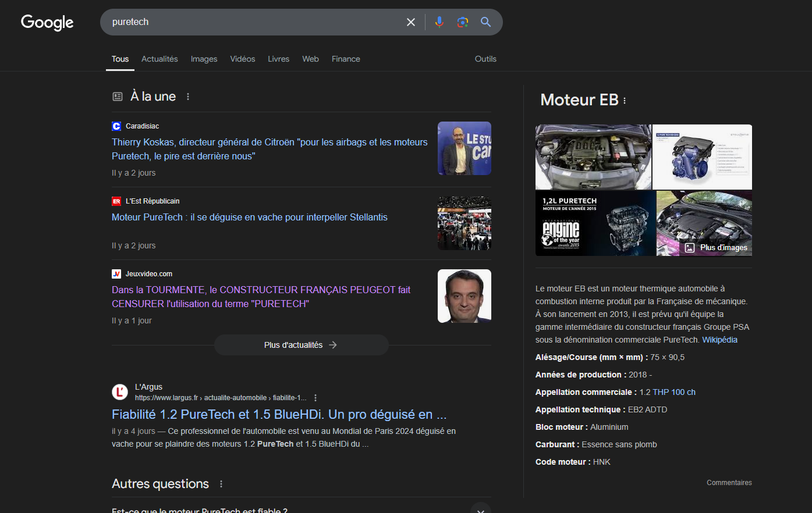The width and height of the screenshot is (812, 513).
Task: Click the Autres questions heading
Action: click(160, 484)
